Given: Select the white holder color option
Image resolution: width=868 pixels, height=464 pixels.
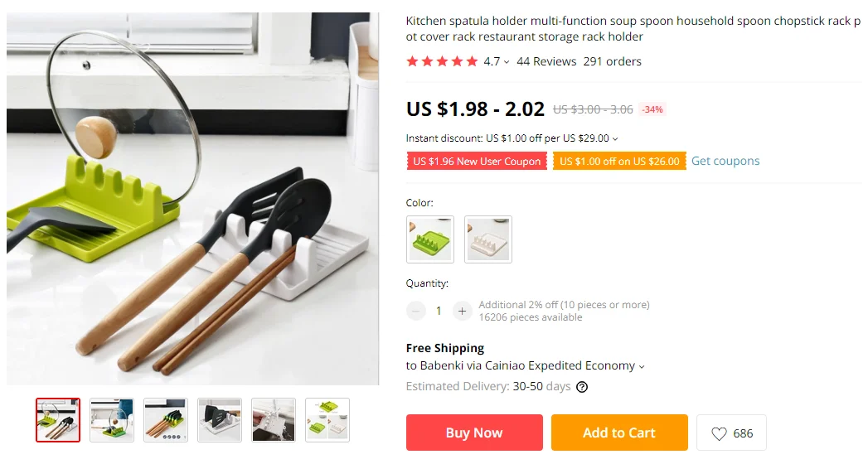Looking at the screenshot, I should click(x=488, y=239).
